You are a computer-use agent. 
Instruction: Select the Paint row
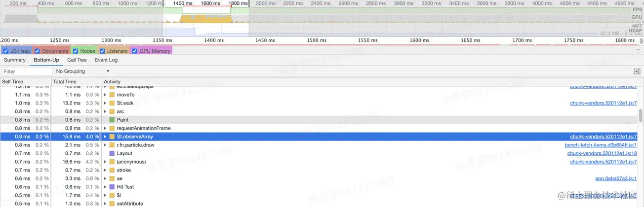[x=319, y=120]
